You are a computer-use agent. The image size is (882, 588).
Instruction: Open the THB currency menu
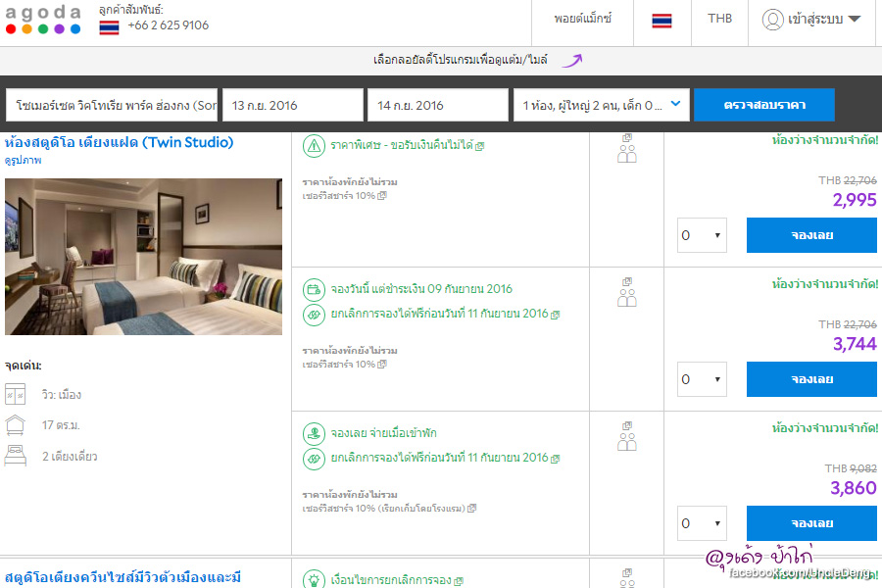click(x=719, y=19)
